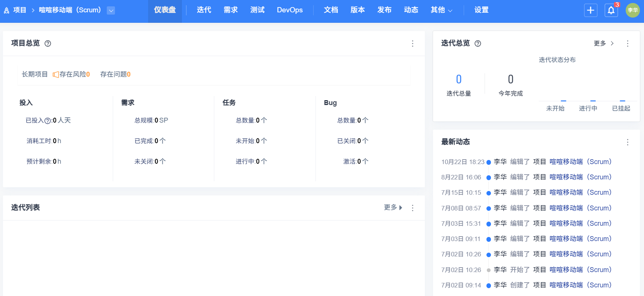Expand the project switcher dropdown arrow
The height and width of the screenshot is (296, 644).
pos(111,10)
